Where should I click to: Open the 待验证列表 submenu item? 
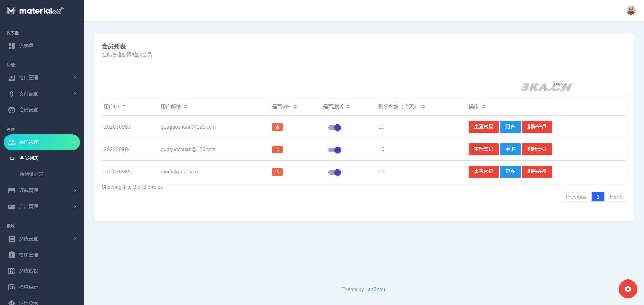(32, 174)
